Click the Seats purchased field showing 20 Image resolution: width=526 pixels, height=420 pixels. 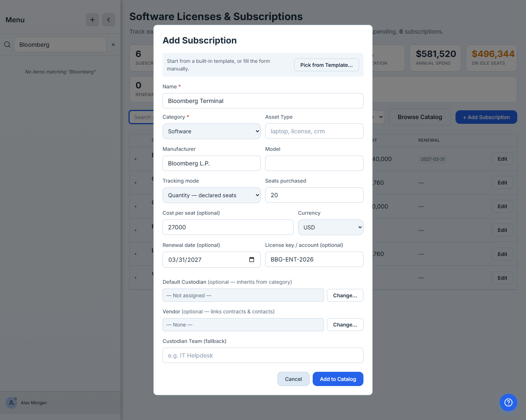314,195
